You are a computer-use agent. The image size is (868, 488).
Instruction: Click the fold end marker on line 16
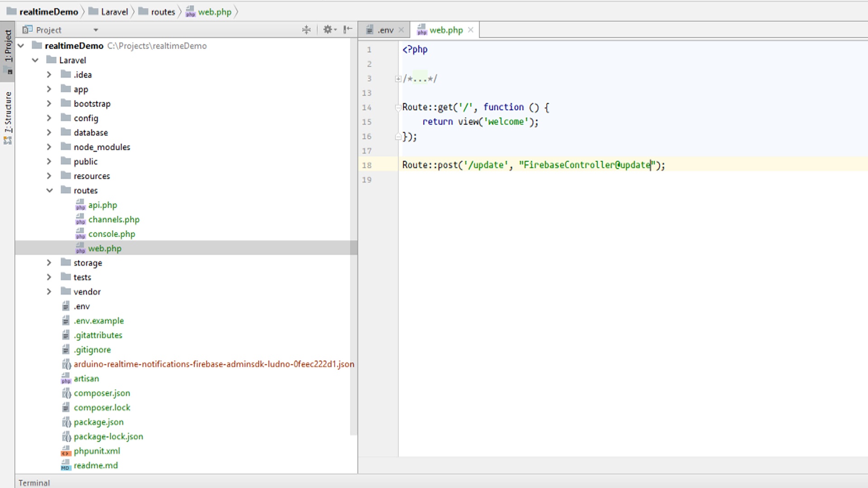(398, 136)
